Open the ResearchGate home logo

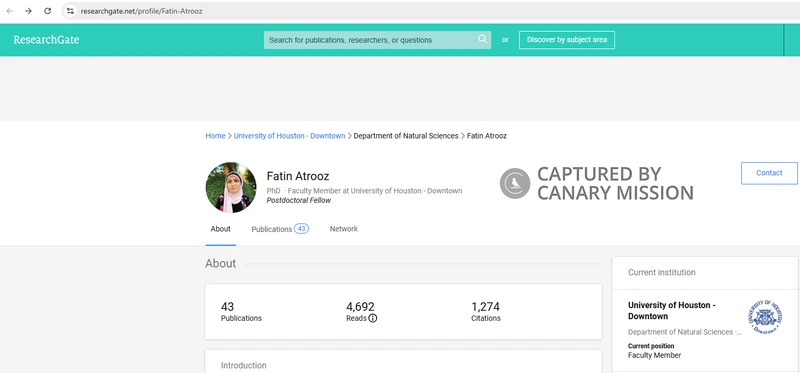[x=46, y=40]
